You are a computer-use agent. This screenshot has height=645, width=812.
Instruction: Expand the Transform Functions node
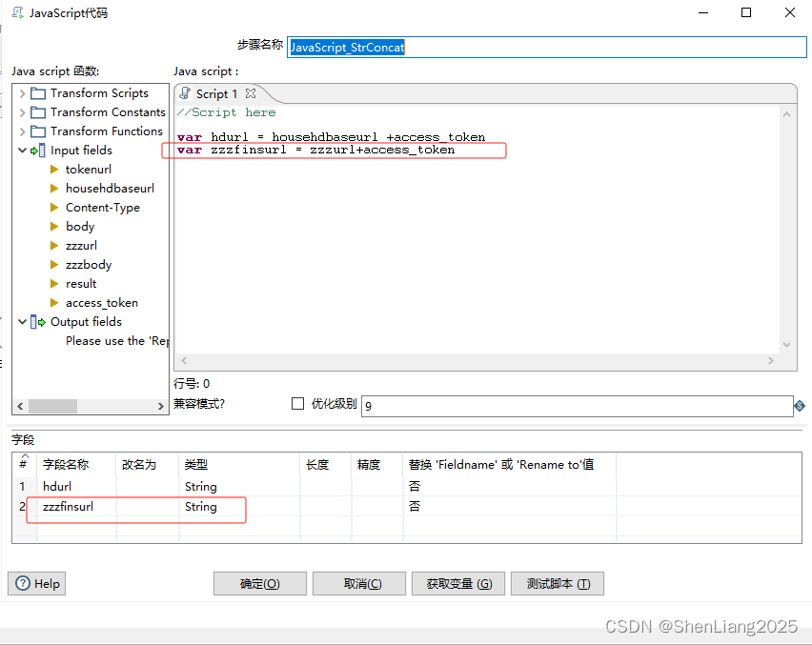20,131
